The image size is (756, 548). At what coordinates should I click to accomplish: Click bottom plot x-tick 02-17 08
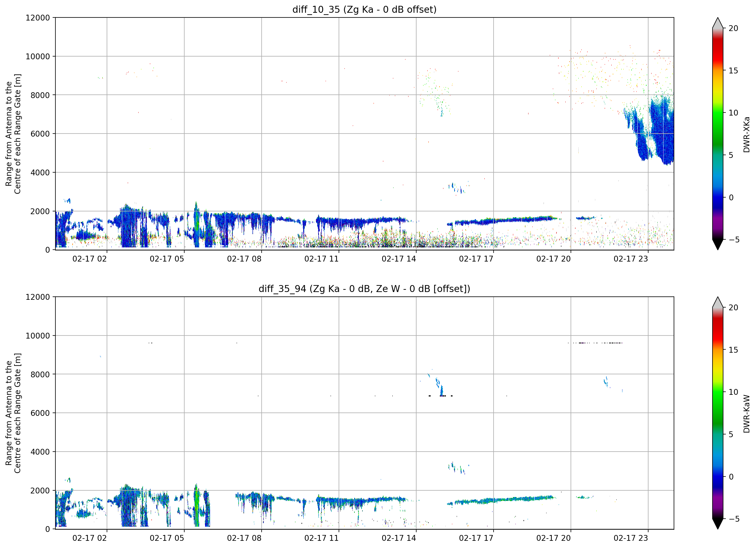click(244, 538)
